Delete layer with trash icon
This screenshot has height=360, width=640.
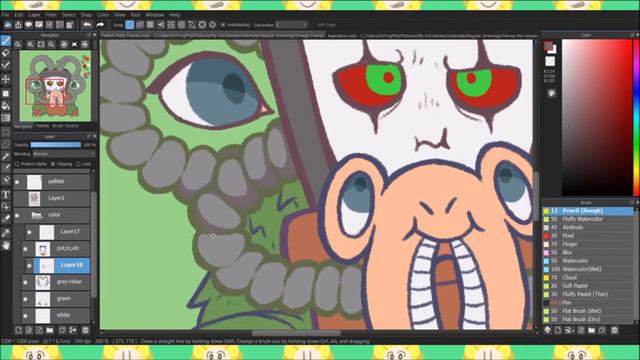point(85,330)
